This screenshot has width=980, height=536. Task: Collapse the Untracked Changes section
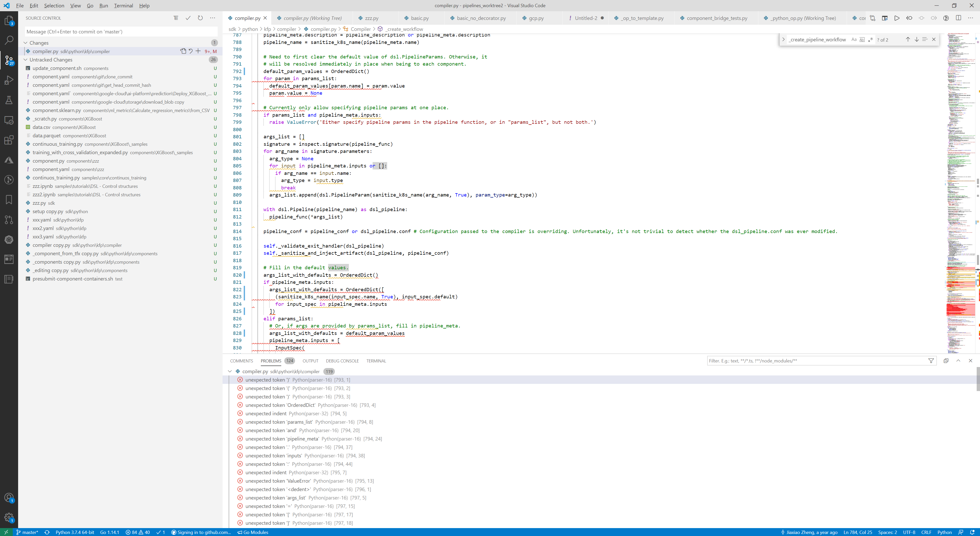26,60
